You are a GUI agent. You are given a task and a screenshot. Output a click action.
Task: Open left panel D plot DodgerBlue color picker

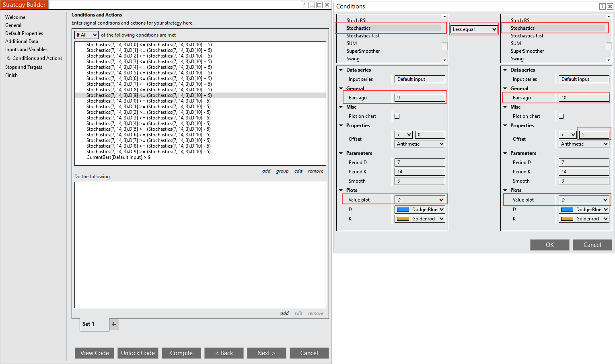pyautogui.click(x=420, y=210)
